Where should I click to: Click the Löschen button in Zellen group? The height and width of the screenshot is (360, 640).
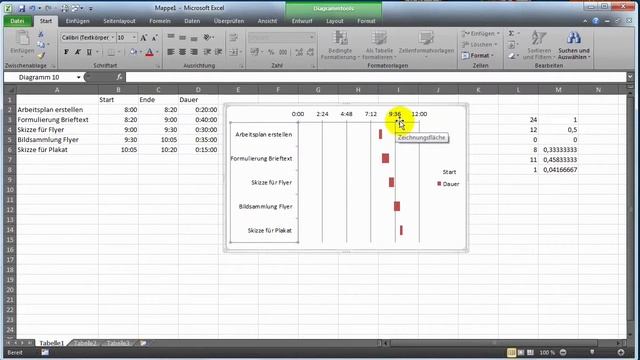point(480,44)
